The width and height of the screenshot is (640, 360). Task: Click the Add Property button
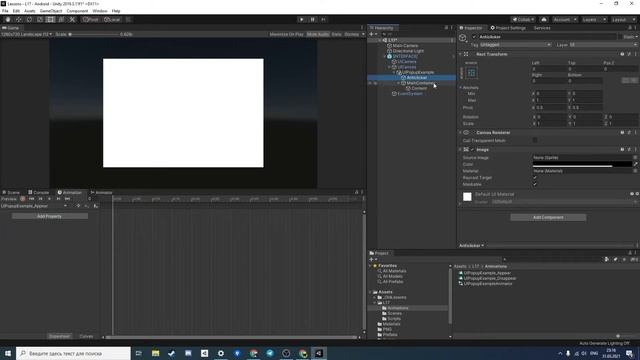49,216
